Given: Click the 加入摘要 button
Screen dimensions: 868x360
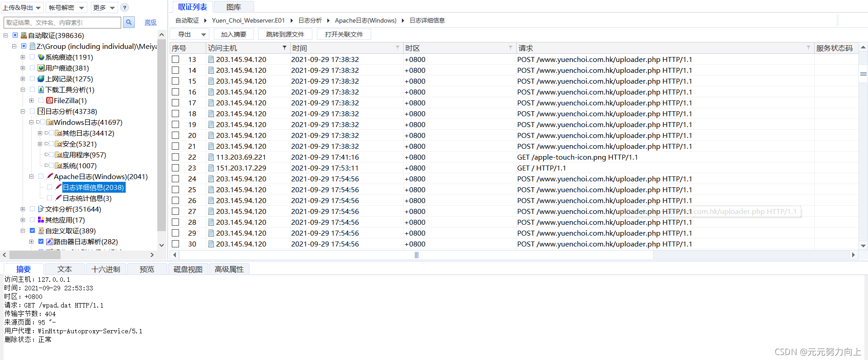Looking at the screenshot, I should (234, 34).
